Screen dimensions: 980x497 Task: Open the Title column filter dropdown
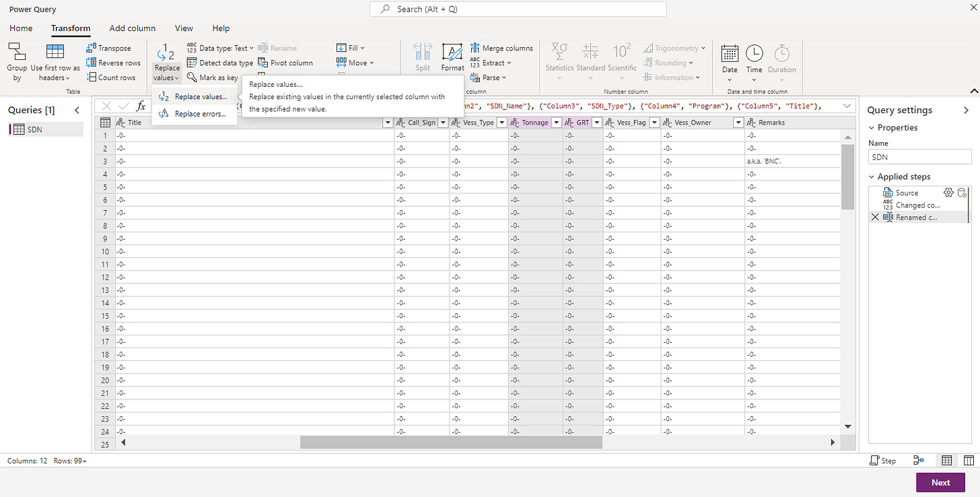(x=388, y=123)
